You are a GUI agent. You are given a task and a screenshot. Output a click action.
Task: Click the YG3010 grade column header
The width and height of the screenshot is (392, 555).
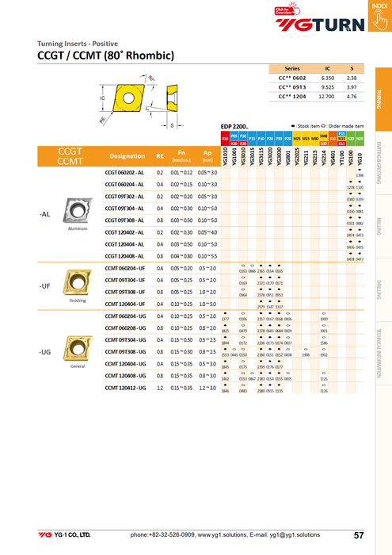click(x=243, y=156)
